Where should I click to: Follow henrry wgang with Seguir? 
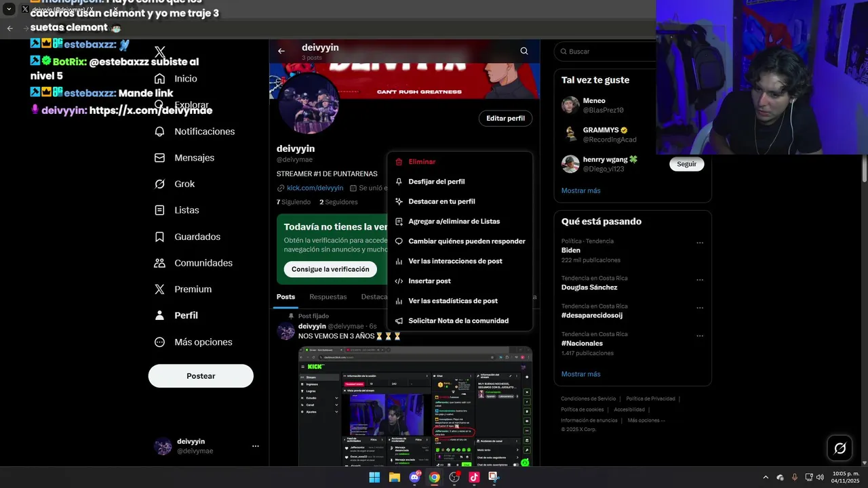686,164
